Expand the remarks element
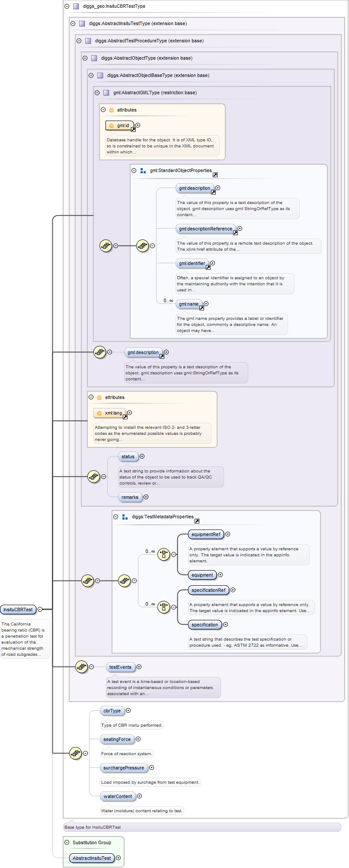The width and height of the screenshot is (349, 868). tap(146, 497)
